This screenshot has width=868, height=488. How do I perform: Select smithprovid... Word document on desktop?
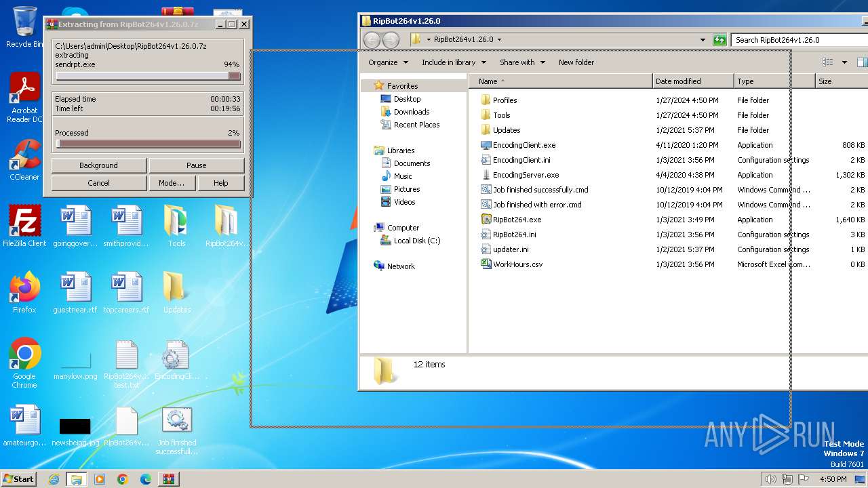click(126, 226)
